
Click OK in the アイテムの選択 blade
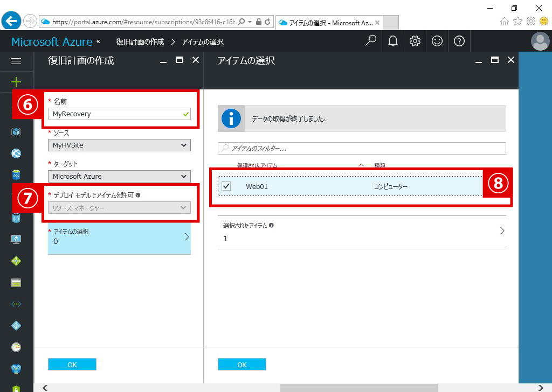click(242, 365)
